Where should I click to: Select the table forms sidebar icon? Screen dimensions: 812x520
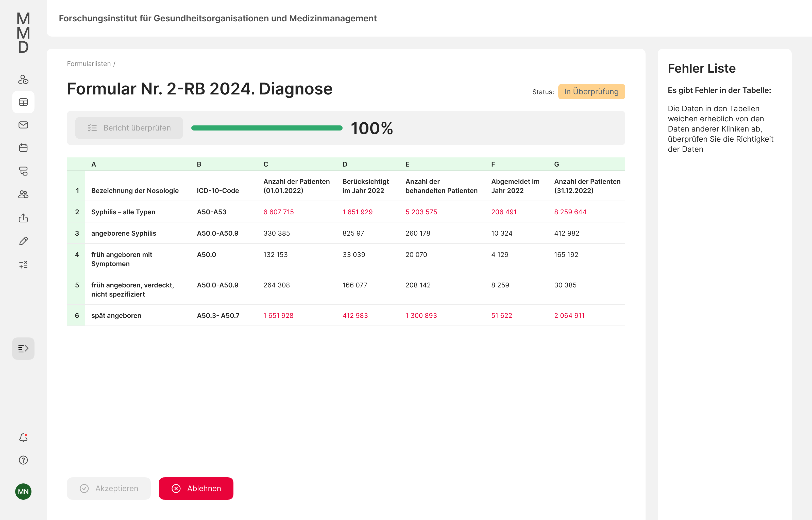23,102
